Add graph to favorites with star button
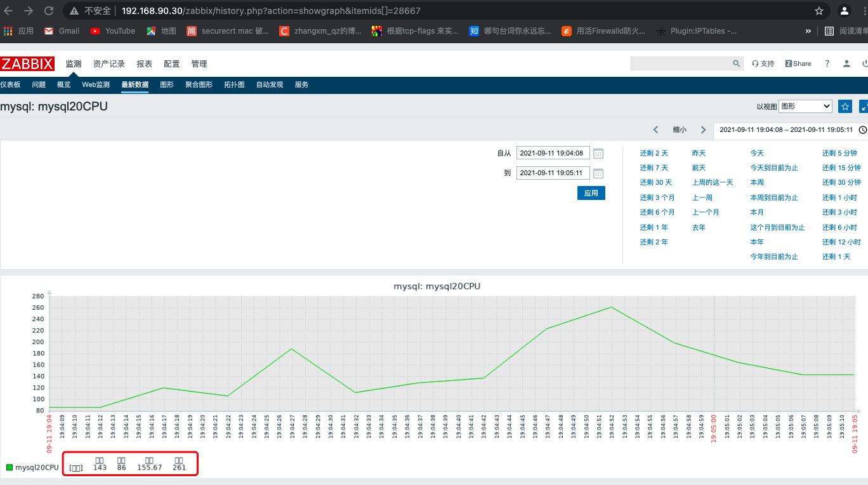The image size is (868, 485). [845, 107]
